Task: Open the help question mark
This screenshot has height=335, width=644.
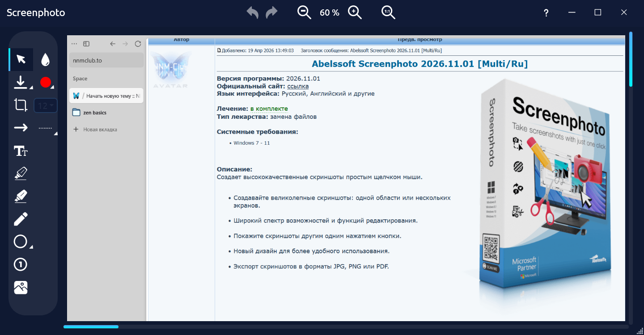Action: click(546, 13)
